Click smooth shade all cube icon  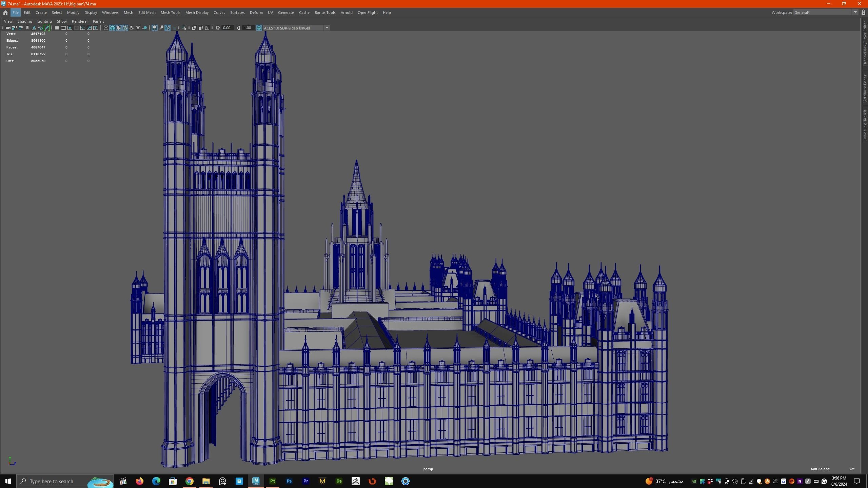click(x=112, y=28)
